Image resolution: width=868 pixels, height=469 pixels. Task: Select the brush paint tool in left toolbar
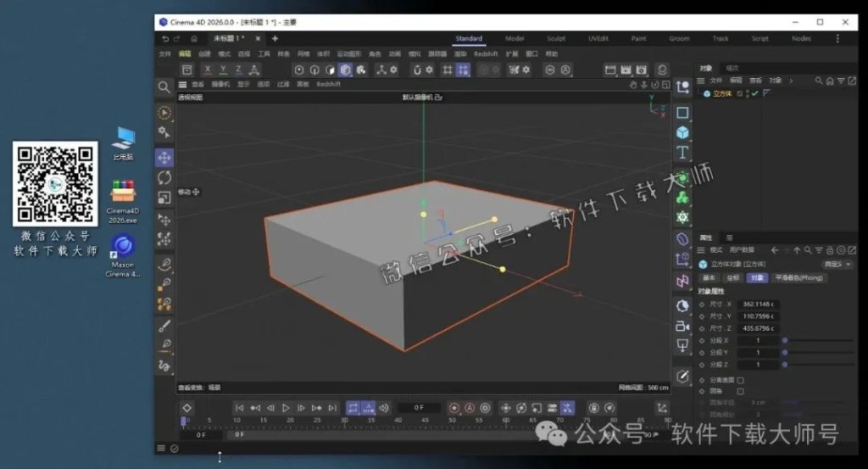click(x=164, y=326)
